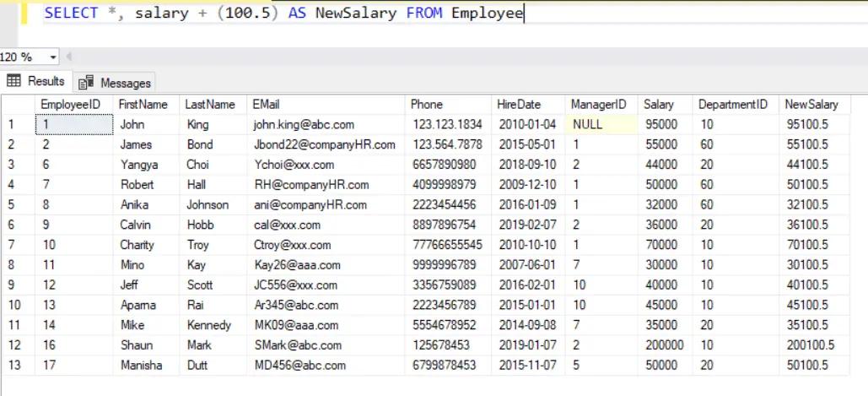Screen dimensions: 868x396
Task: Select the Phone column header
Action: (427, 105)
